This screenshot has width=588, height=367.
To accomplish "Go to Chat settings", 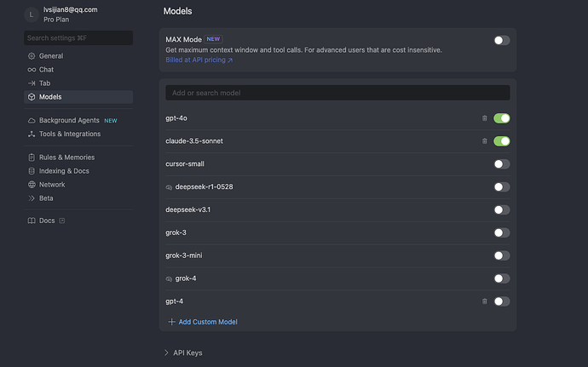I will (x=78, y=70).
